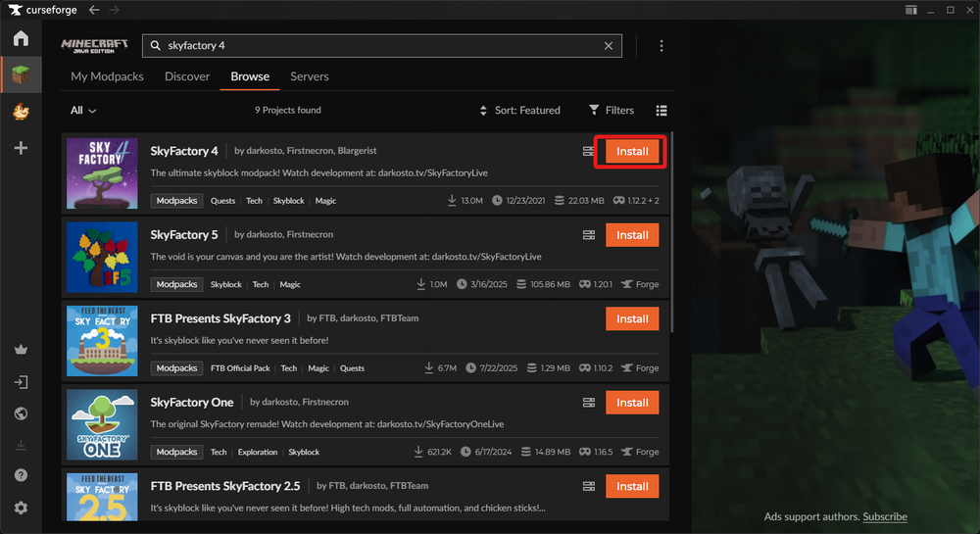Switch to the Discover tab
The height and width of the screenshot is (534, 980).
click(187, 76)
